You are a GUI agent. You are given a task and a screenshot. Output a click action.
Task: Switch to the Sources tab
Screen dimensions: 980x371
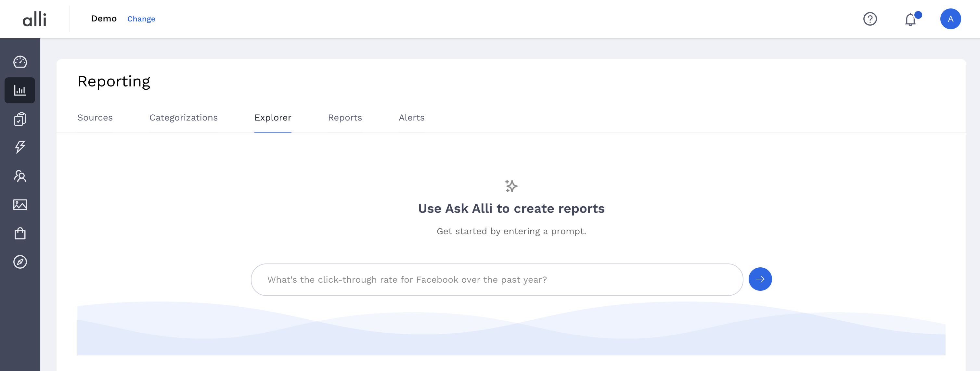point(95,118)
